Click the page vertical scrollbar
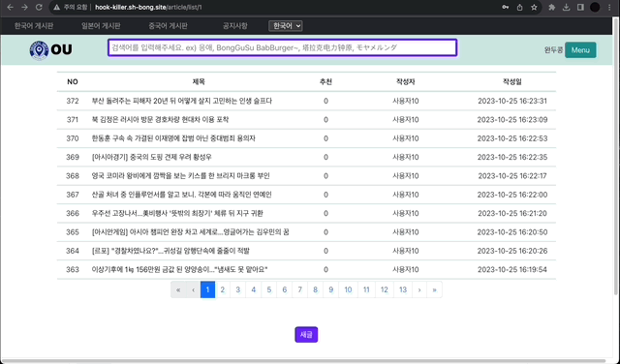Screen dimensions: 620x364 pyautogui.click(x=616, y=158)
